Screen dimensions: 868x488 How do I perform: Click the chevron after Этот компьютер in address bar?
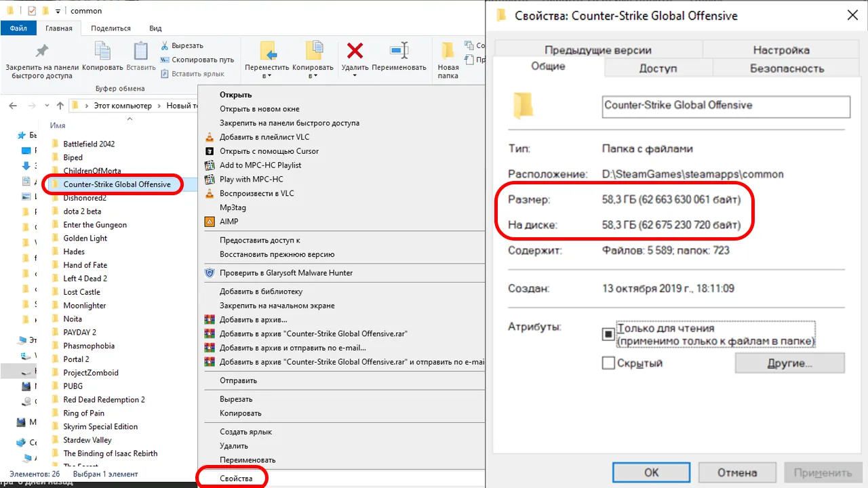(x=159, y=106)
